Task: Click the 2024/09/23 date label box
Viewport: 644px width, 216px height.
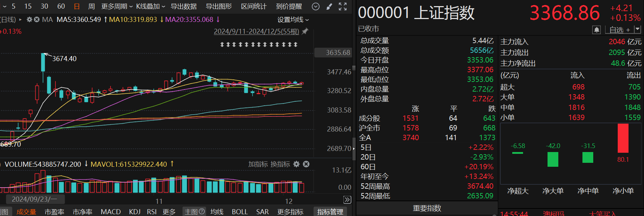Action: pos(35,199)
